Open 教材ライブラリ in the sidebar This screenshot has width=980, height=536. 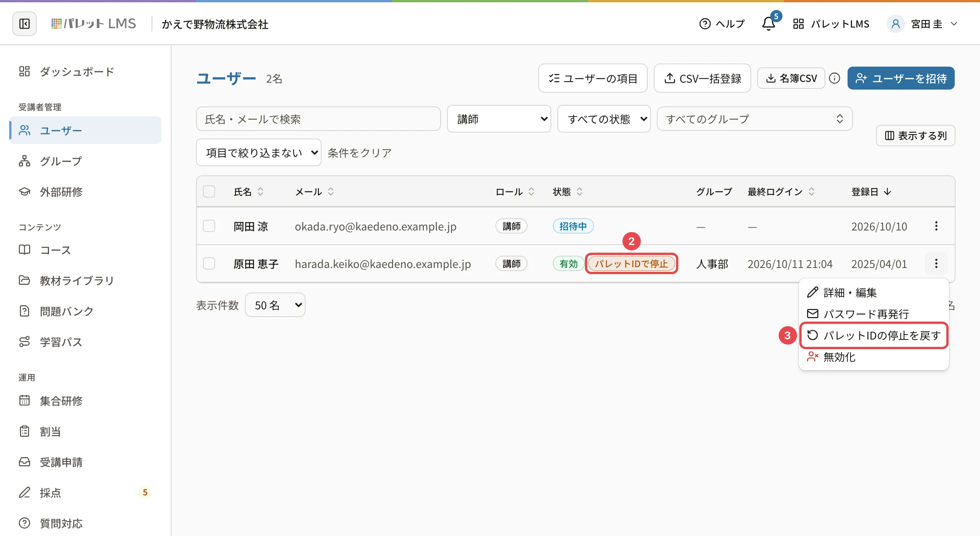tap(85, 281)
